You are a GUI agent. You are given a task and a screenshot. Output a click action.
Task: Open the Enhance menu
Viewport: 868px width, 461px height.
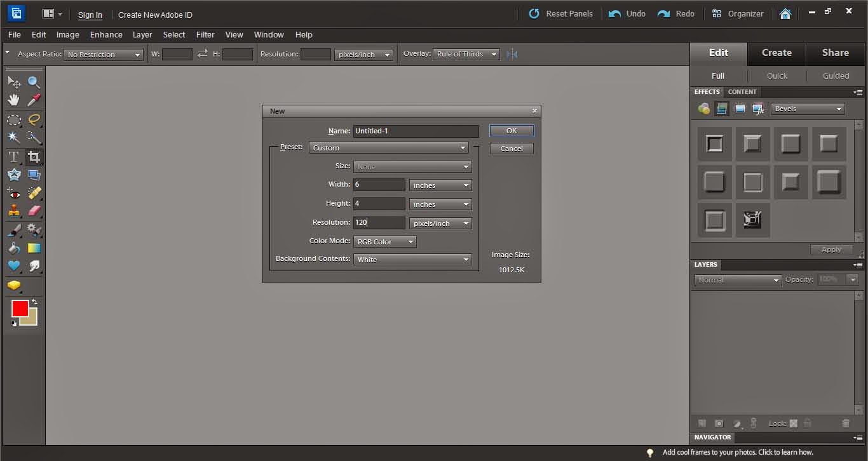[106, 35]
